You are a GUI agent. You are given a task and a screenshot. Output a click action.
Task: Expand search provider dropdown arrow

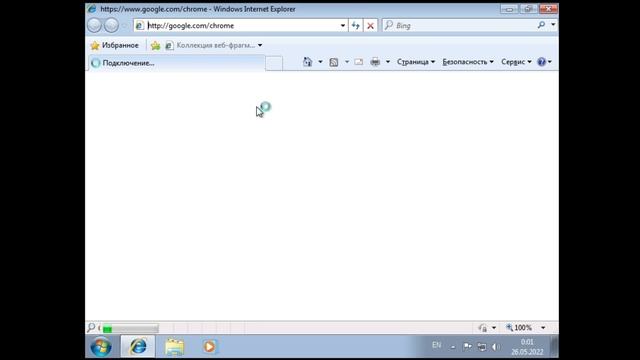pyautogui.click(x=553, y=25)
